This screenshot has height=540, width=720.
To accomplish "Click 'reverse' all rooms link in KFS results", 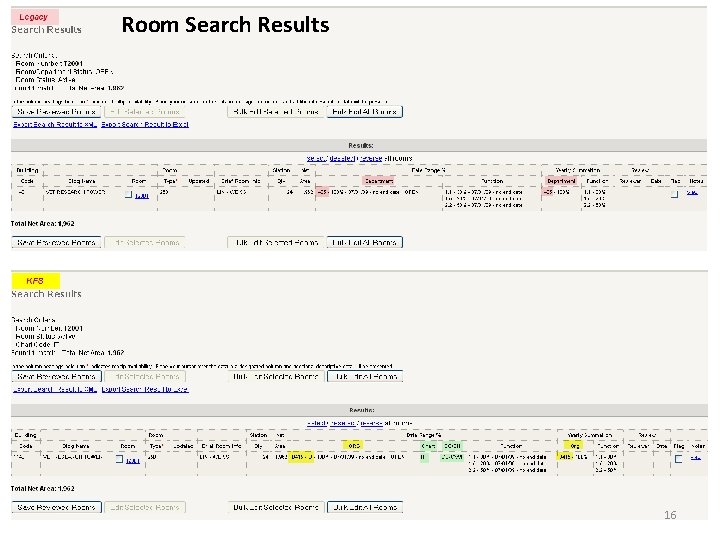I will (x=371, y=423).
